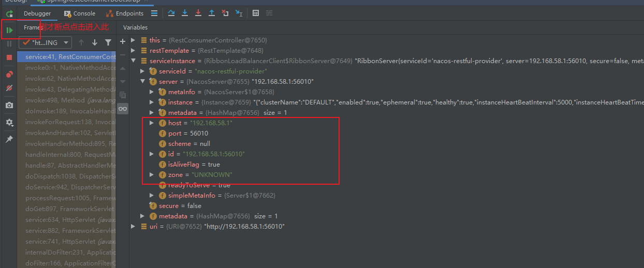644x268 pixels.
Task: Click the remove watch minus icon
Action: pos(123,55)
